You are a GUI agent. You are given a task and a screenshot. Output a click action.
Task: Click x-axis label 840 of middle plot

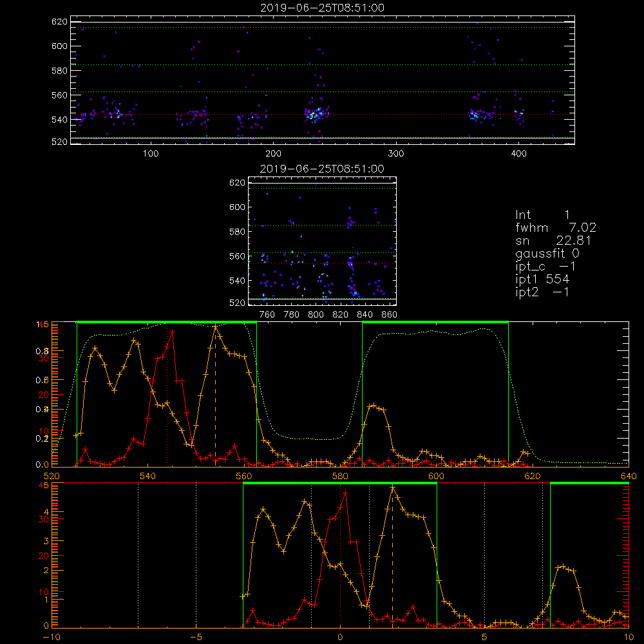point(365,315)
